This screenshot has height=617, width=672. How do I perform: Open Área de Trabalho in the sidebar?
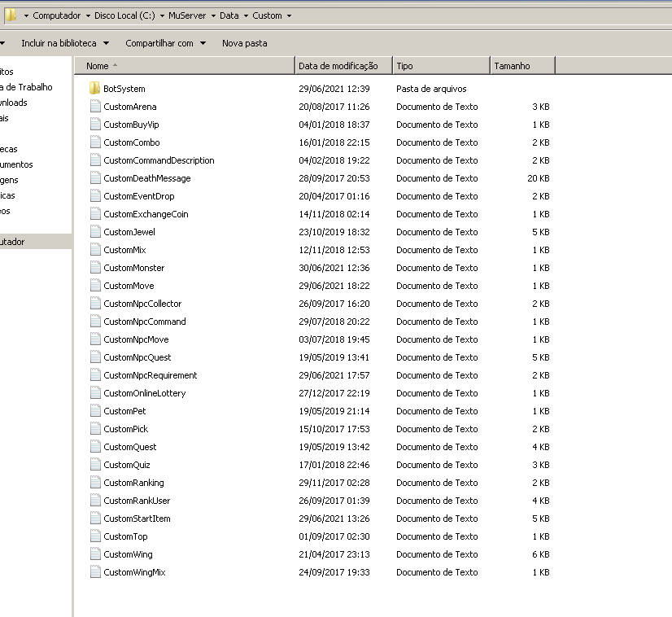[26, 87]
